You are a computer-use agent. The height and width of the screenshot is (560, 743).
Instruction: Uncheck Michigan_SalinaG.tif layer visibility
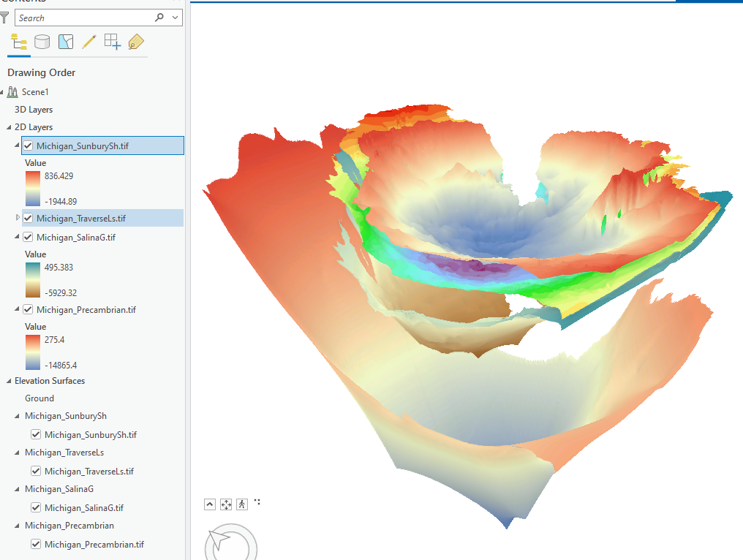pos(28,237)
